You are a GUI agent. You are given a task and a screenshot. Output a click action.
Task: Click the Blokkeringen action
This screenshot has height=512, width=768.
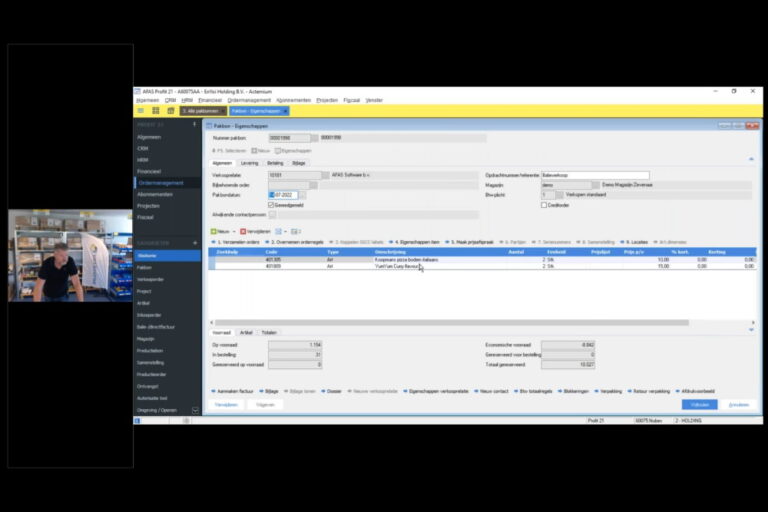click(x=574, y=391)
